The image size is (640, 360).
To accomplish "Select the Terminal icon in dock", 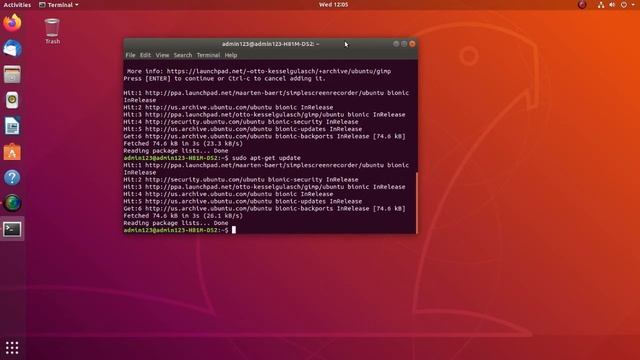I will click(12, 229).
